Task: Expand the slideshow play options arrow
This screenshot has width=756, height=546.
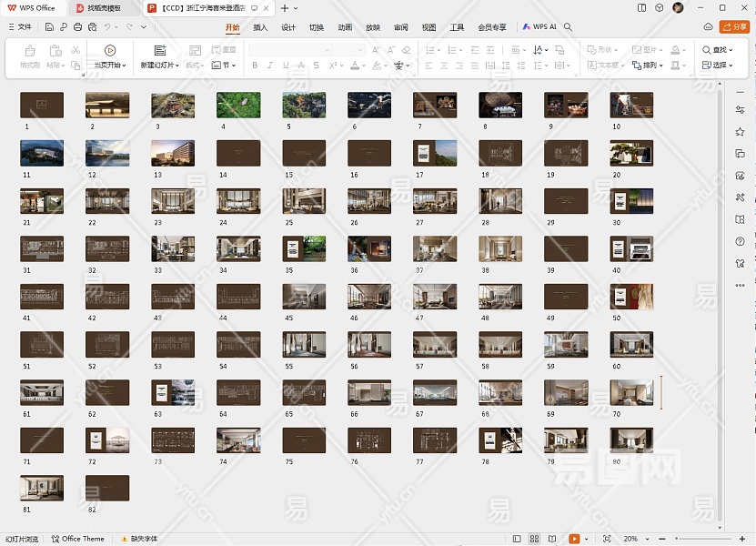Action: (x=587, y=539)
